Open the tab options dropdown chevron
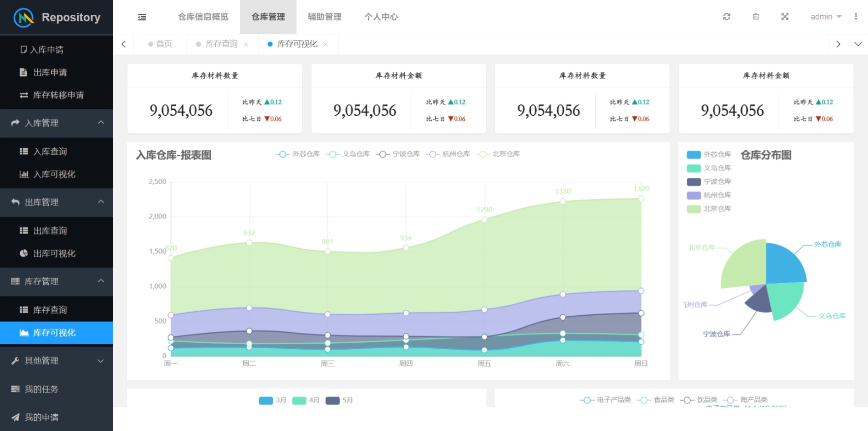 [858, 44]
